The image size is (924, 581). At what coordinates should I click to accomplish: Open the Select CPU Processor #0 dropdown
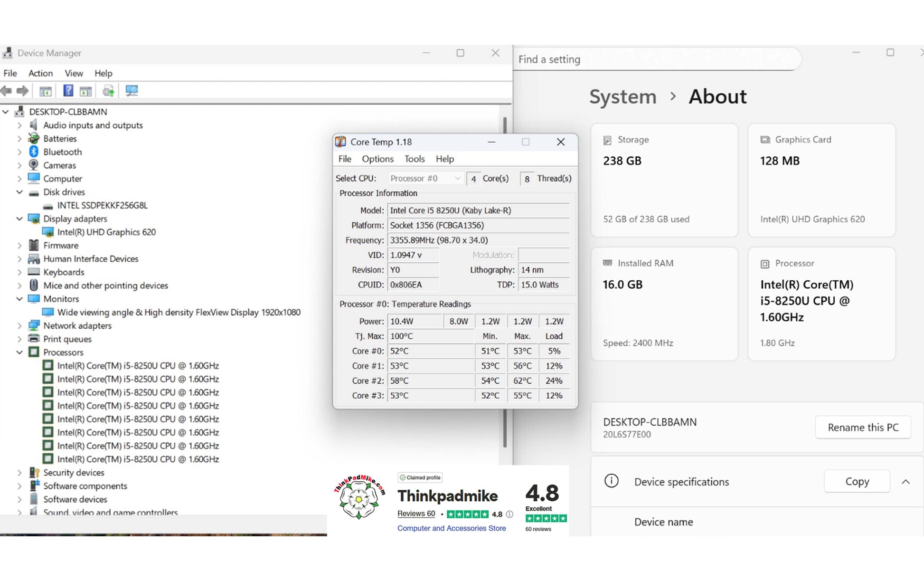[425, 178]
